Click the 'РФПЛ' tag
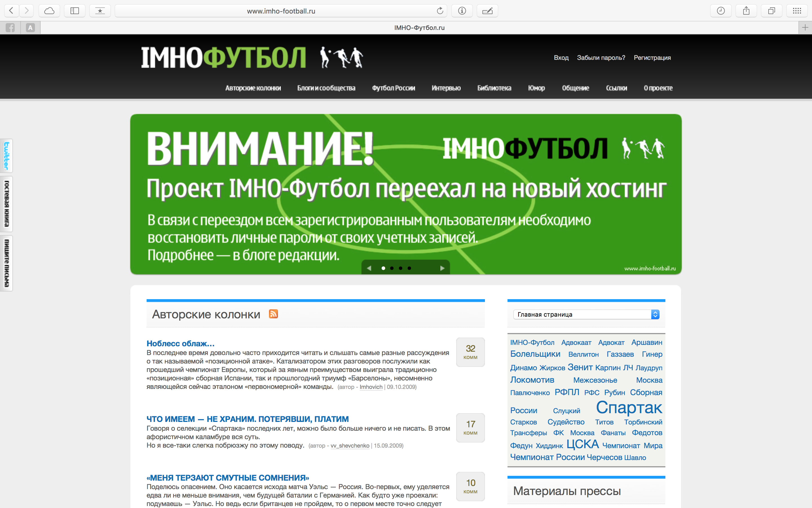 pos(567,392)
